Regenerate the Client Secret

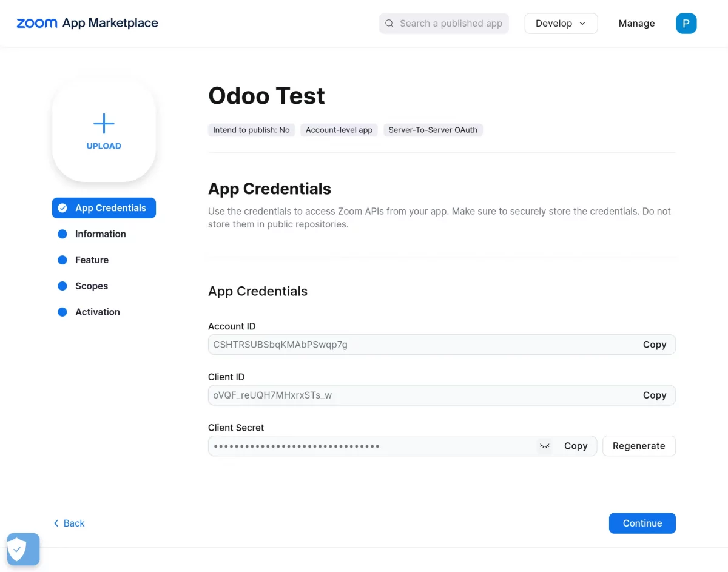click(638, 446)
